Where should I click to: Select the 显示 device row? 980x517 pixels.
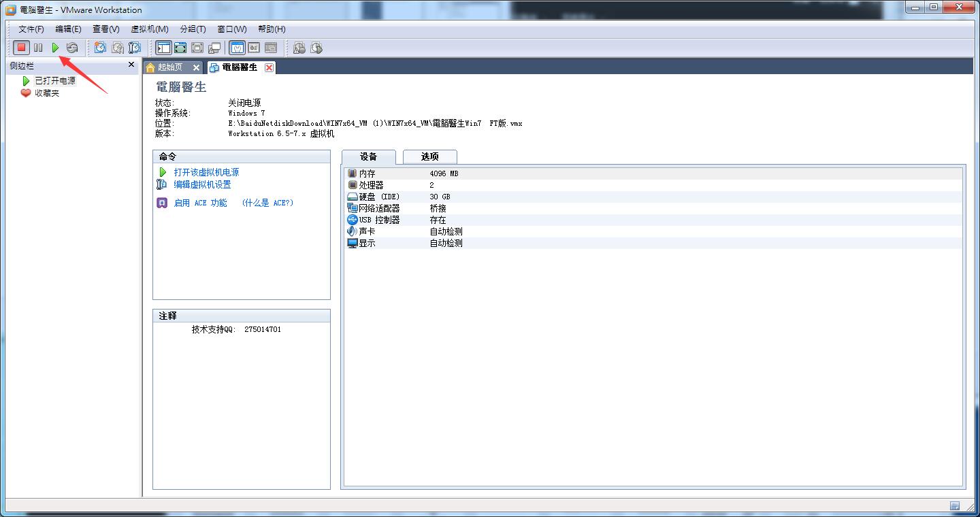pyautogui.click(x=654, y=243)
